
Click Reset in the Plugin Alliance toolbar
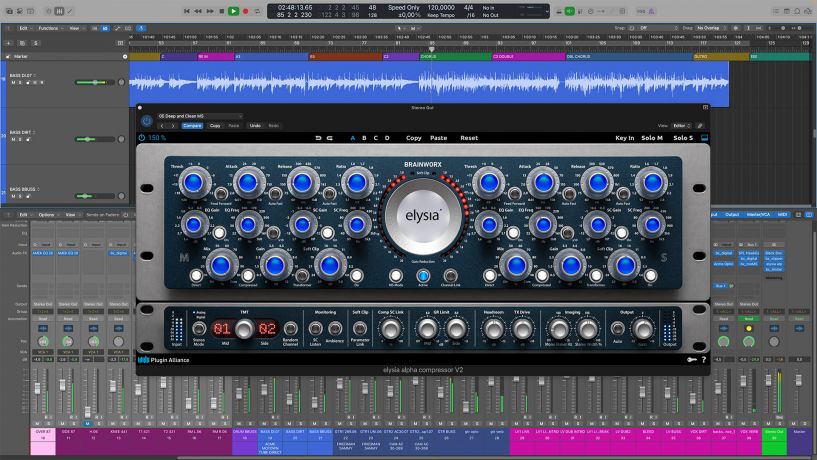[469, 138]
